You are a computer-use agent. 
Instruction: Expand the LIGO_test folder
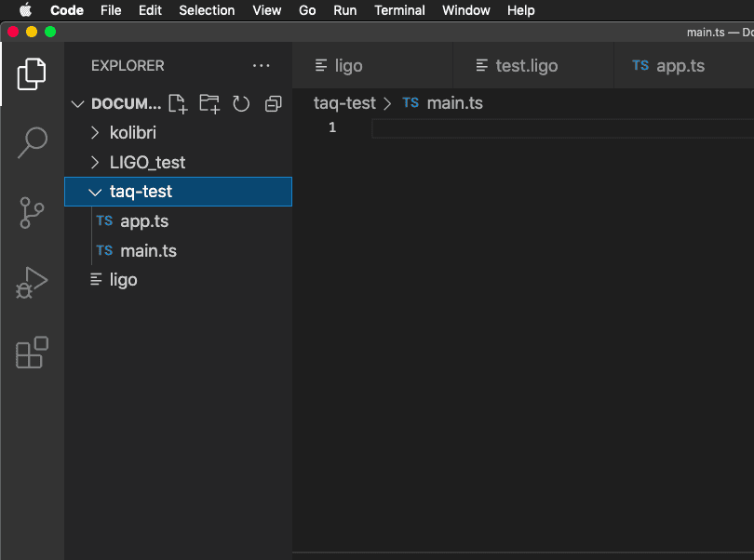147,163
